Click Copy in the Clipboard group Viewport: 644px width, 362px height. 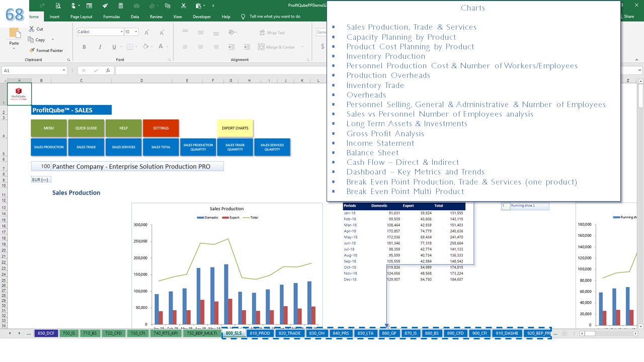[37, 40]
